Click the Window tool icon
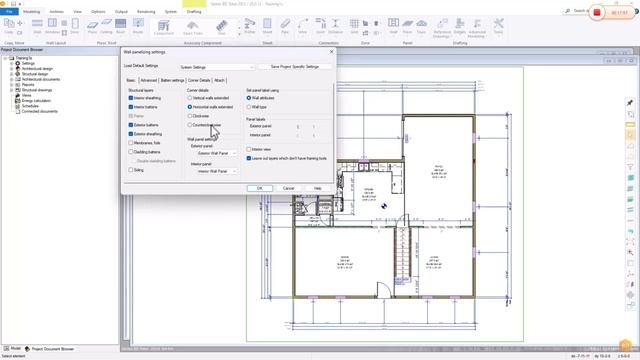 (x=52, y=23)
